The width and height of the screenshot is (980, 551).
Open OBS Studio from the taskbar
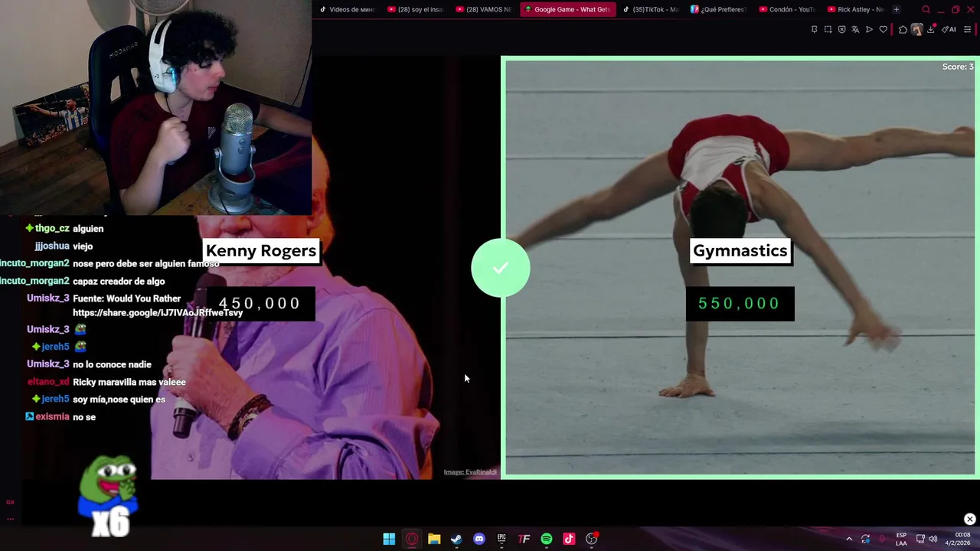[591, 539]
